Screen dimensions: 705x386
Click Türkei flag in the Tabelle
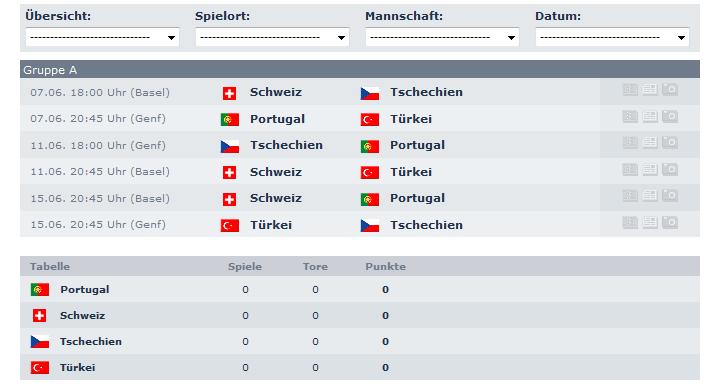40,368
